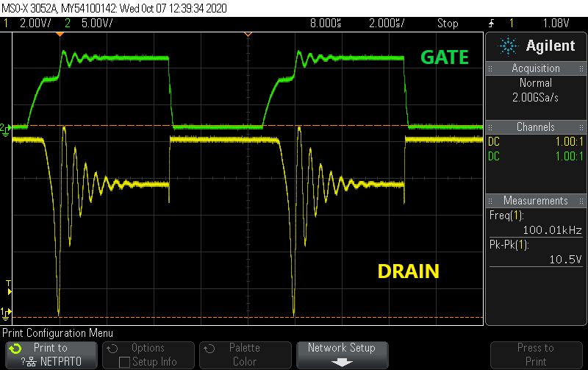Click the channel 1 ground level marker
Image resolution: width=588 pixels, height=370 pixels.
point(6,313)
